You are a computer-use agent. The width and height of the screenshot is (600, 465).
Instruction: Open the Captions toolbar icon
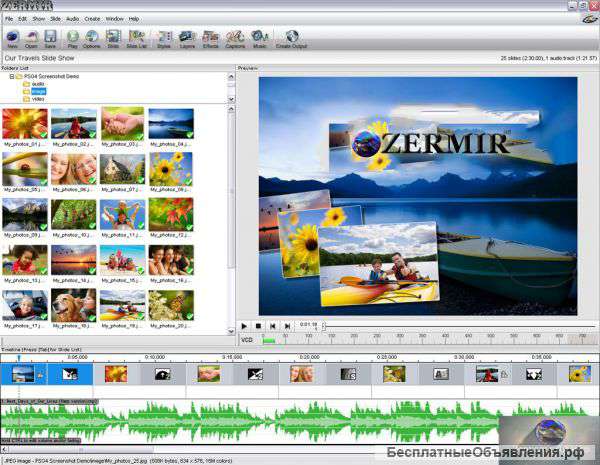point(235,39)
